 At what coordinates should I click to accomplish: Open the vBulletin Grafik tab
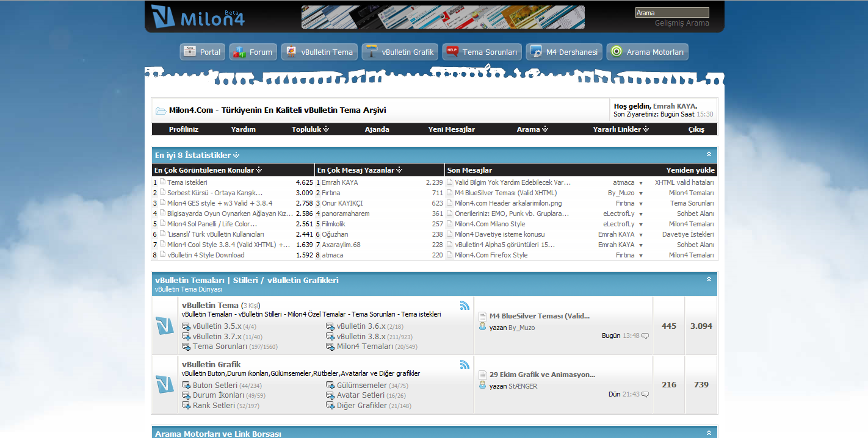pyautogui.click(x=400, y=52)
